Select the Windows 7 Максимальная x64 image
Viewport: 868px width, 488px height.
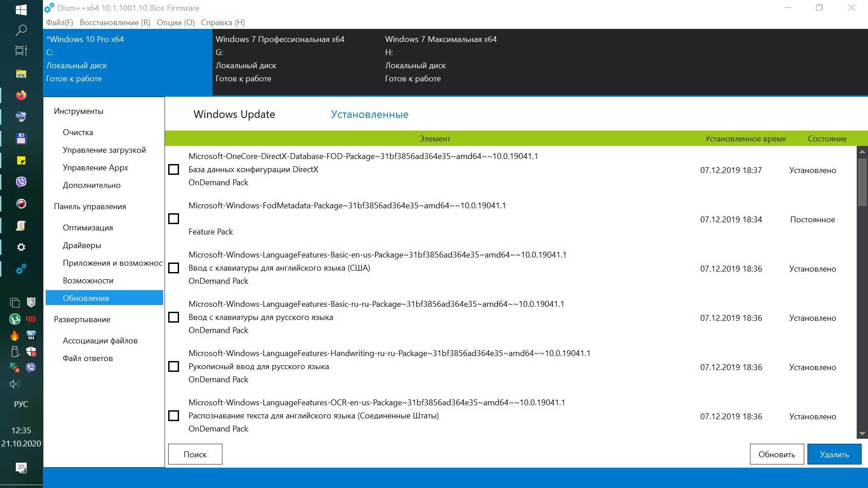click(440, 39)
